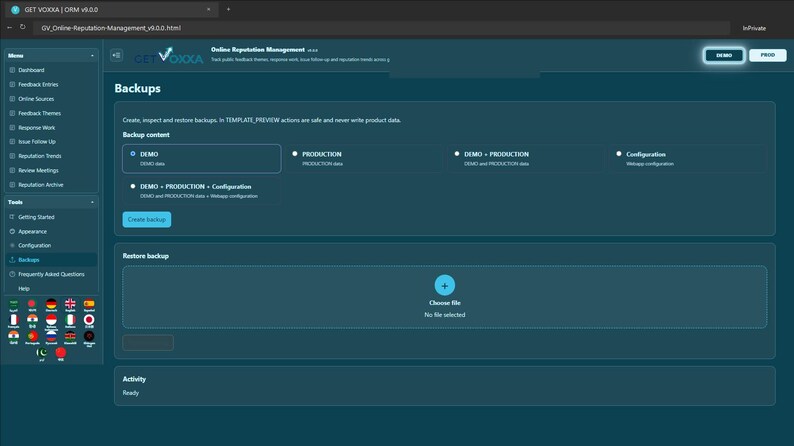Click the plus icon to choose a file

(x=445, y=286)
